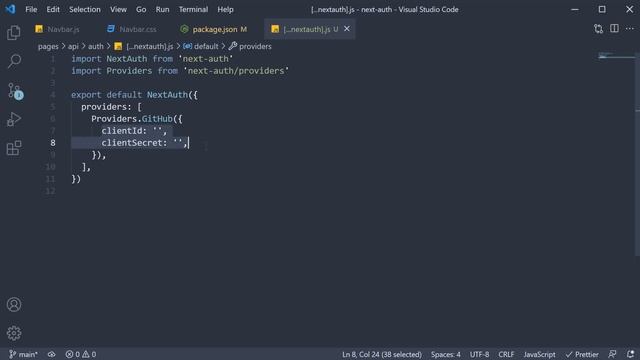640x360 pixels.
Task: Open the Run and Debug view
Action: [x=14, y=119]
